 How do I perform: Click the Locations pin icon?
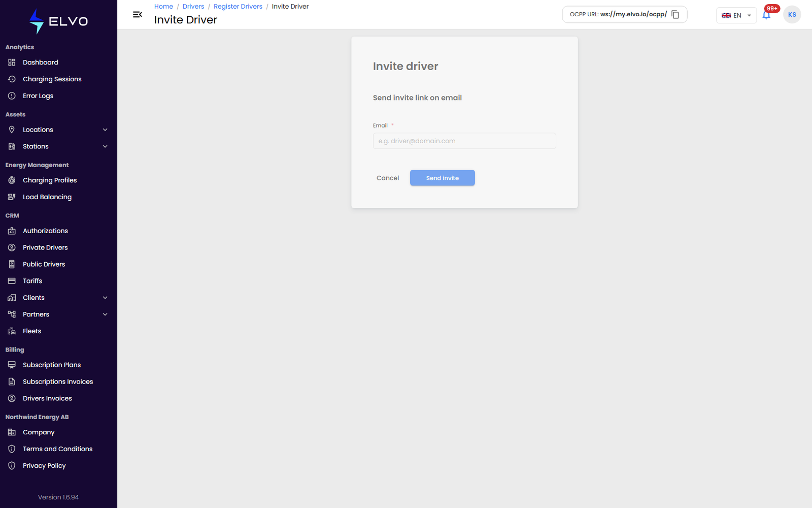pyautogui.click(x=12, y=130)
